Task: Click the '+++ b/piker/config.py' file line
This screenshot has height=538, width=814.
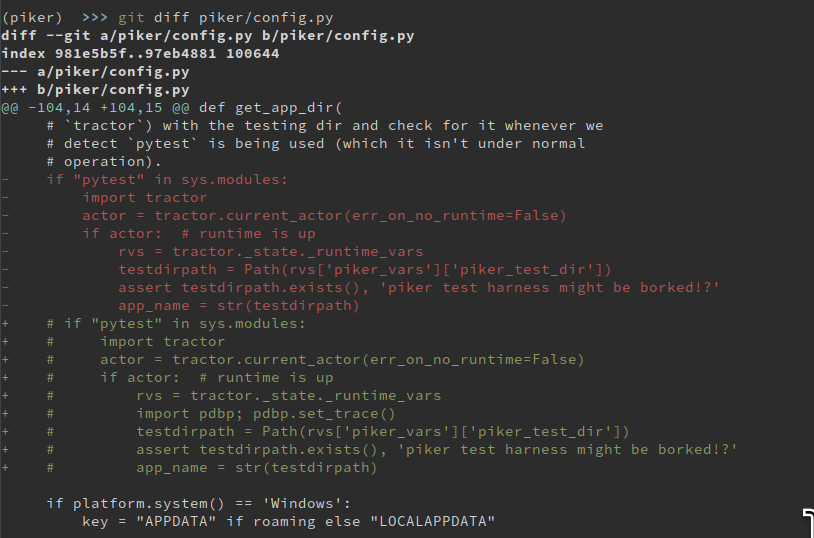Action: 95,90
